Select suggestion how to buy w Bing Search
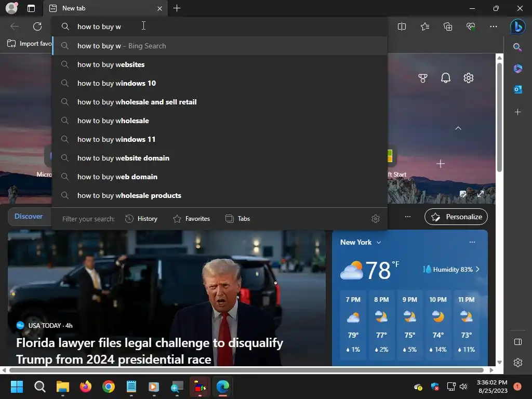 point(220,46)
